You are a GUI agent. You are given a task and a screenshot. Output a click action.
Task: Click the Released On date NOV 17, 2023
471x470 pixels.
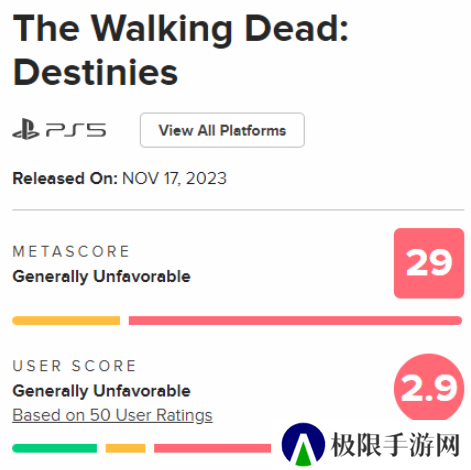tap(174, 178)
